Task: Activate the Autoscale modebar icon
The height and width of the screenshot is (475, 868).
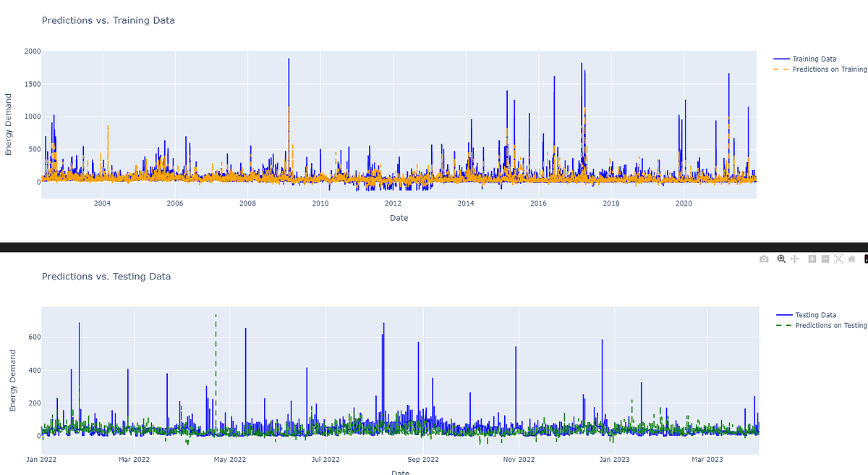Action: pos(837,258)
